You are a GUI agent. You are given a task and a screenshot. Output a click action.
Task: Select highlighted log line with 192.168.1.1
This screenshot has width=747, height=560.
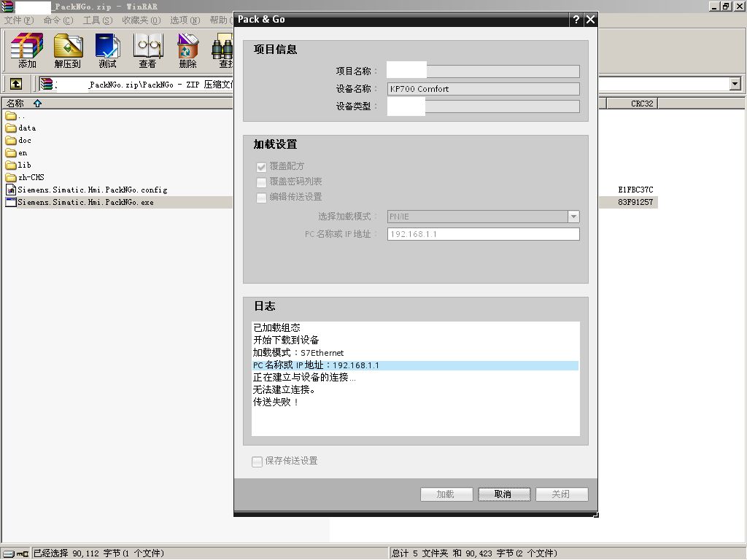[415, 365]
